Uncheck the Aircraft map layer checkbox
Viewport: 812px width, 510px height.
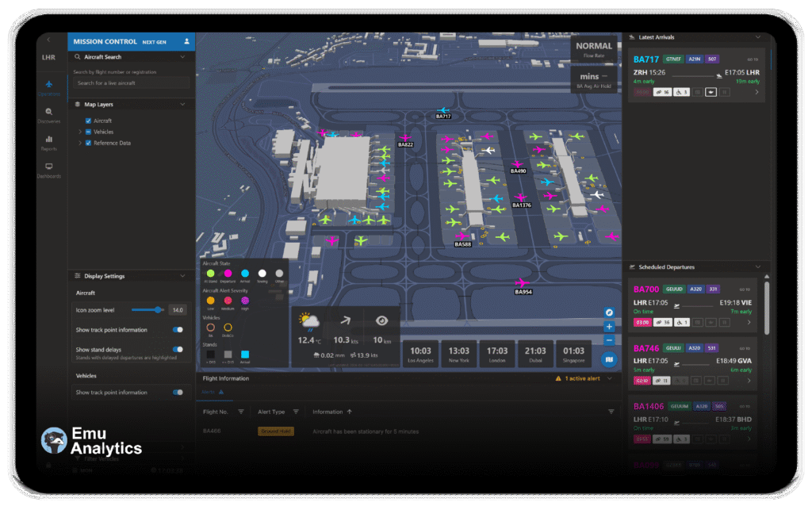point(88,121)
